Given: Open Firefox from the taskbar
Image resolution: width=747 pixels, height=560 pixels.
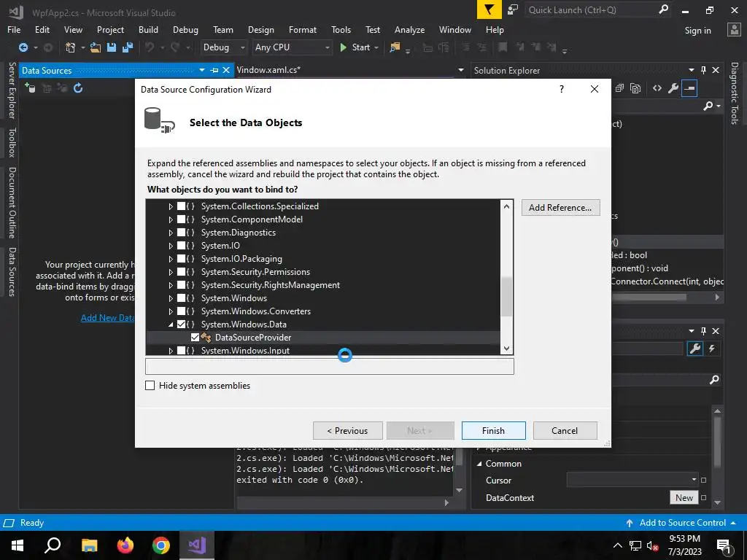Looking at the screenshot, I should point(125,545).
